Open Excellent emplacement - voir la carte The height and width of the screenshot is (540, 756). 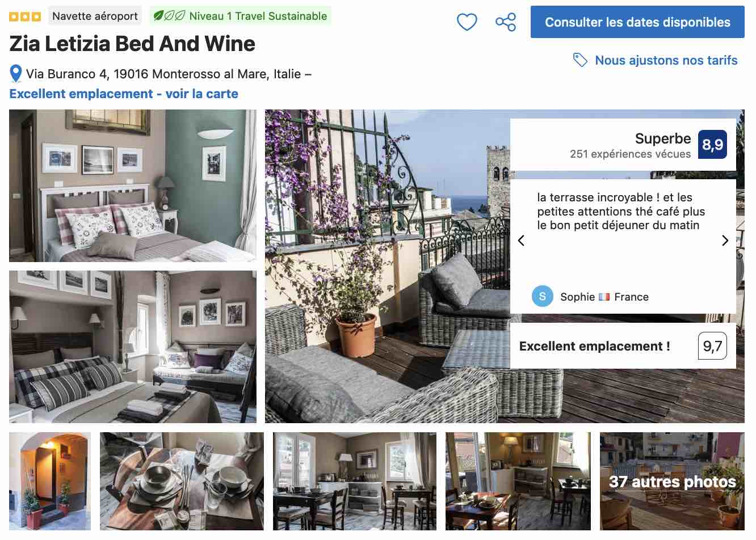pos(124,94)
